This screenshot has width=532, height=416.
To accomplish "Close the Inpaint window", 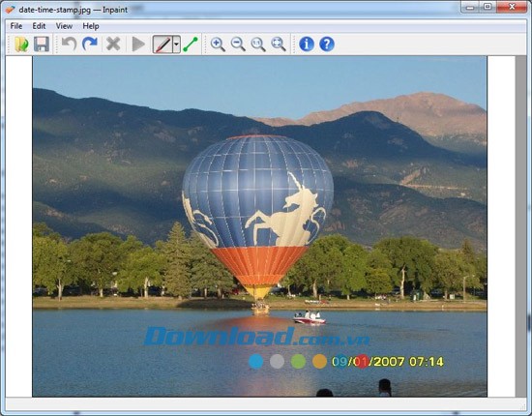I will tap(512, 7).
